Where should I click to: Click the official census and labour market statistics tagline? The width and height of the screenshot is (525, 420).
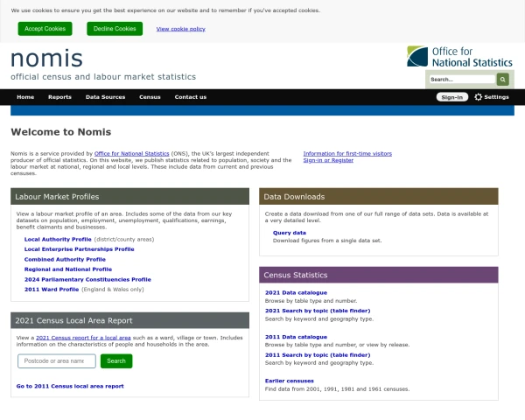tap(103, 77)
